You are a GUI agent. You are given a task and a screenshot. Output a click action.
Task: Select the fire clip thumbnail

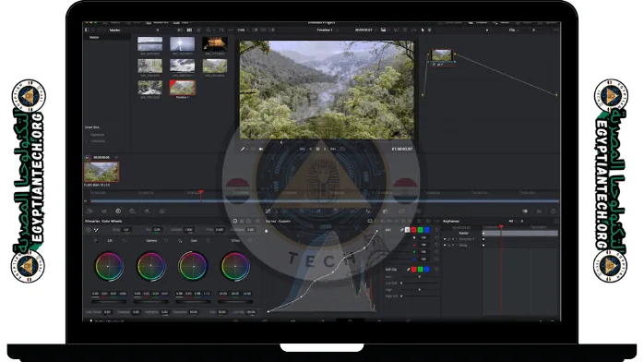[x=215, y=43]
